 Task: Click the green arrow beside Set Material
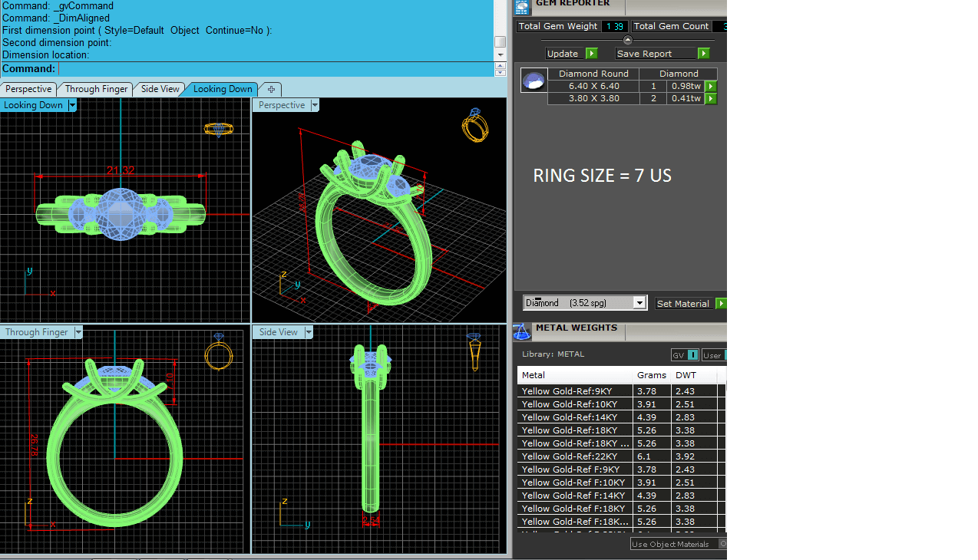pyautogui.click(x=721, y=304)
